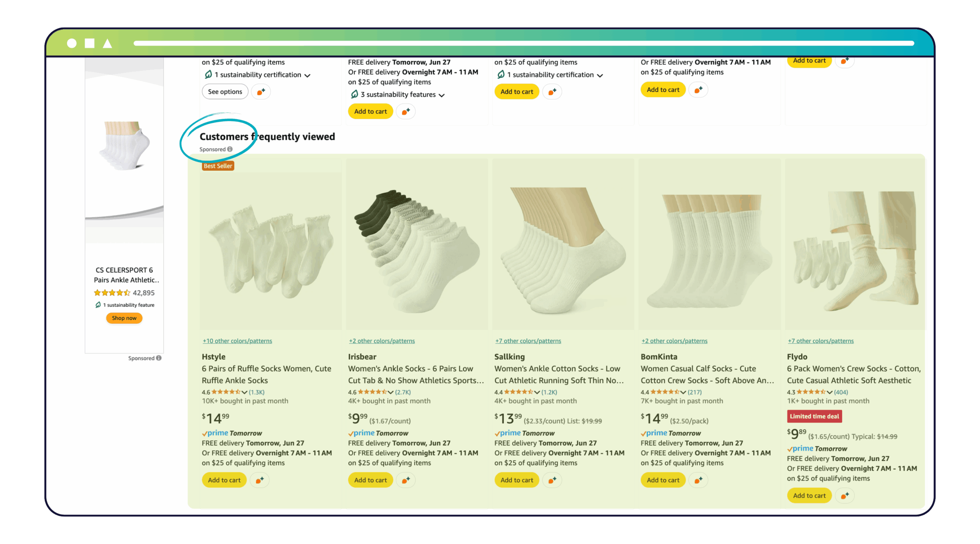Click the Sallking $13.99 price
Image resolution: width=980 pixels, height=544 pixels.
click(508, 418)
